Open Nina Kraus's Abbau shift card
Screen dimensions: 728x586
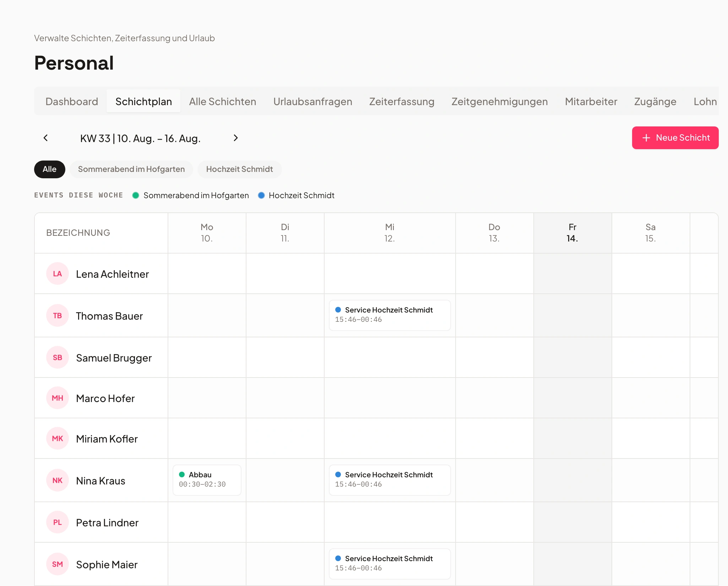[207, 480]
